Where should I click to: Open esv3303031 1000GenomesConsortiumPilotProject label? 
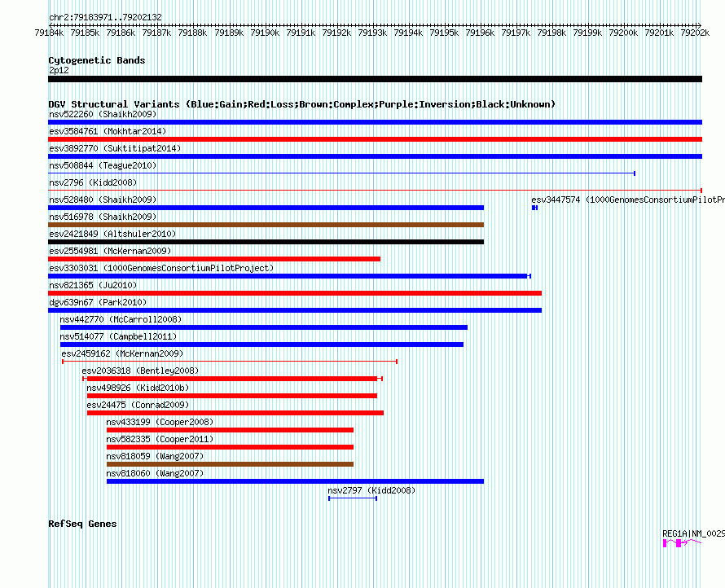(161, 268)
